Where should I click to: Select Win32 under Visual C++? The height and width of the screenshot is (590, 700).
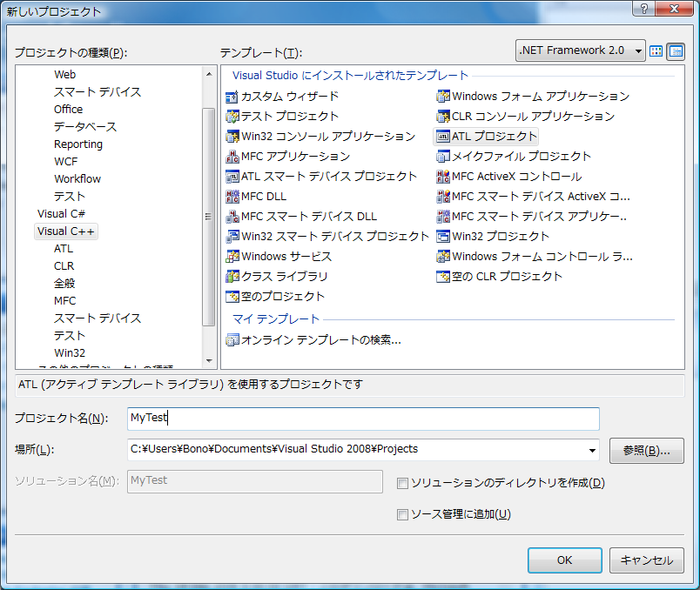pos(69,353)
